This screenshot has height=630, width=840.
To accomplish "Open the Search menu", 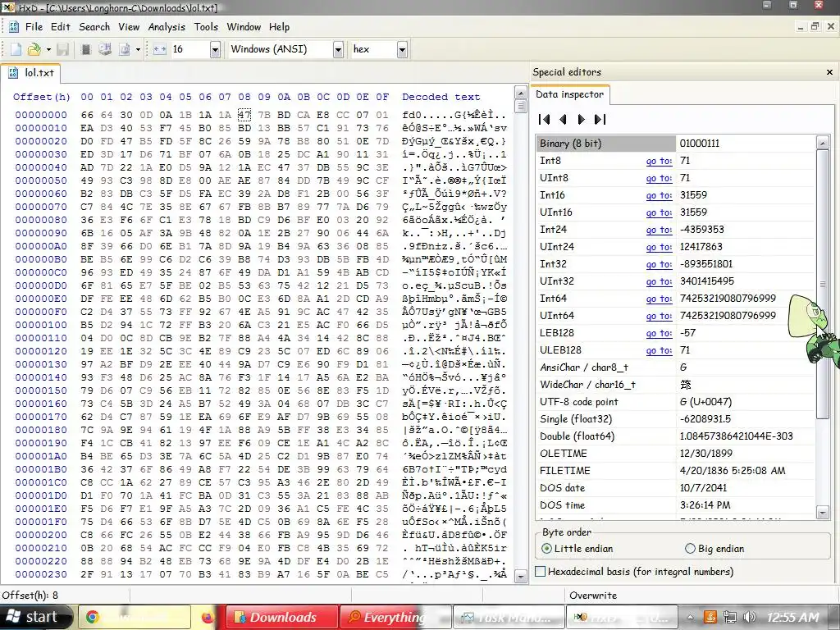I will click(x=94, y=27).
